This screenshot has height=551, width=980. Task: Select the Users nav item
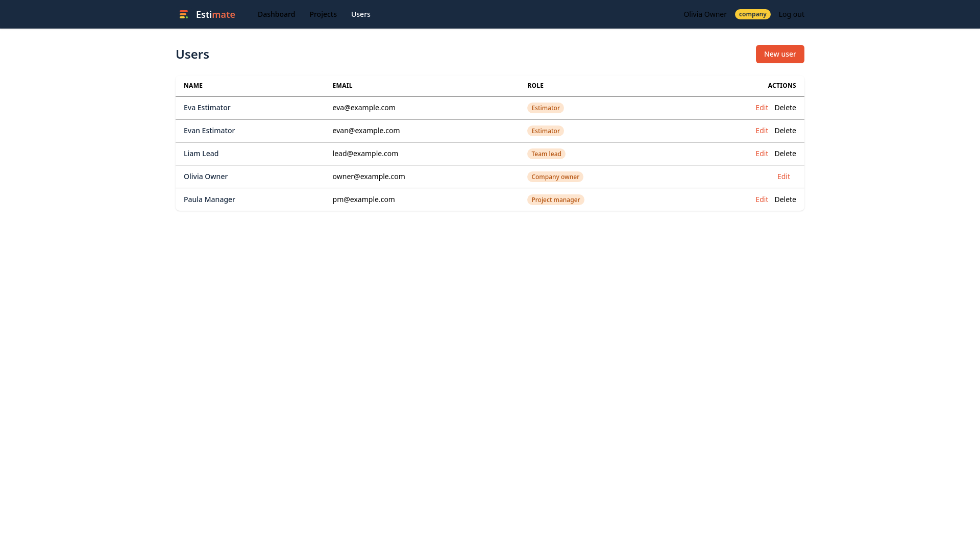361,14
